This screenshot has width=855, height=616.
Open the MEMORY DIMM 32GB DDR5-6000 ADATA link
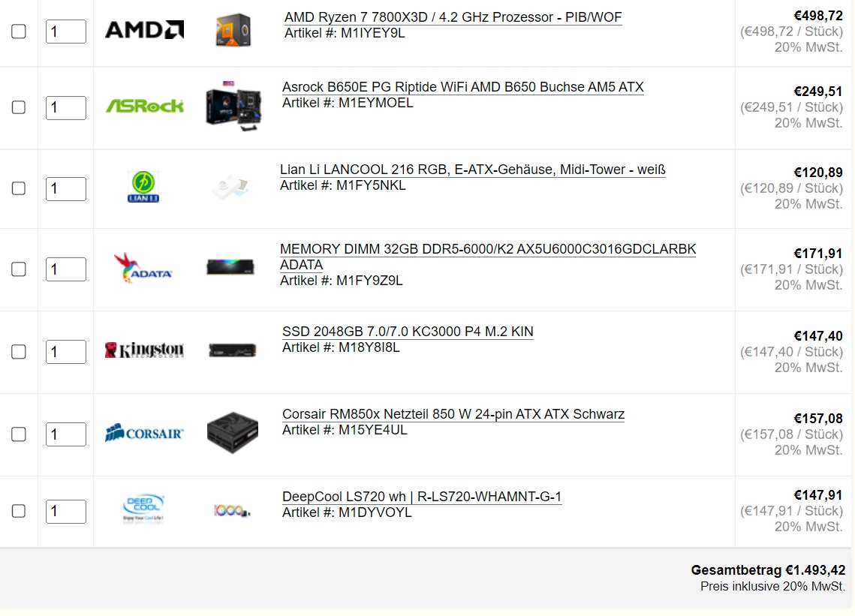(x=488, y=257)
